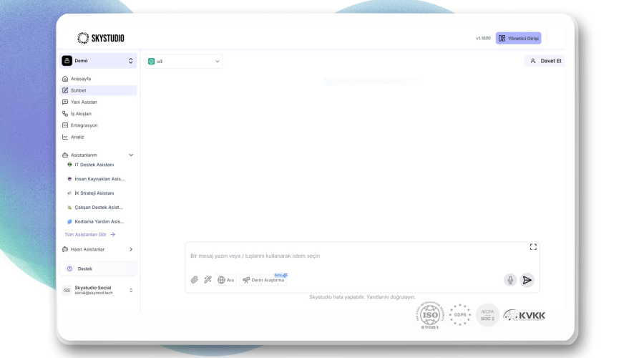Open the Demo workspace switcher
Image resolution: width=644 pixels, height=358 pixels.
[x=98, y=61]
